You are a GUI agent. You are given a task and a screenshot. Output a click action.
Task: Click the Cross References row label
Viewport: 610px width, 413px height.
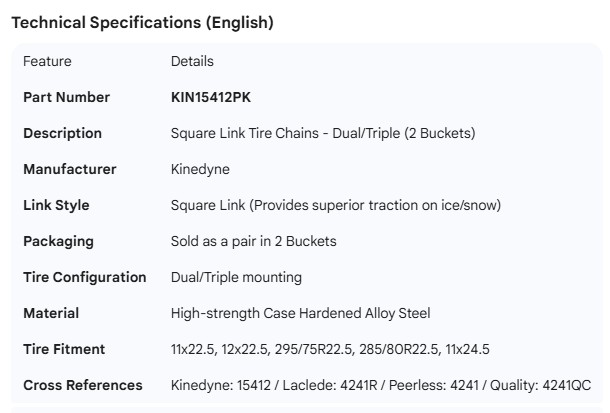coord(82,385)
